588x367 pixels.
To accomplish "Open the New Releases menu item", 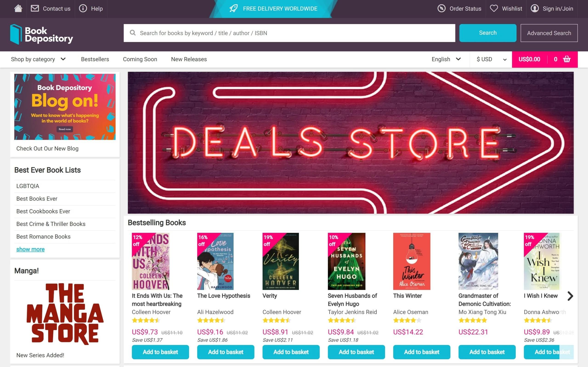I will tap(189, 59).
